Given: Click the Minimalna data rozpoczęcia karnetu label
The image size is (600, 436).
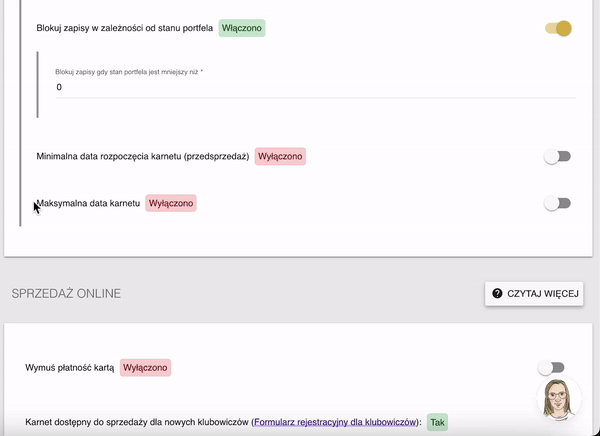Looking at the screenshot, I should 143,157.
